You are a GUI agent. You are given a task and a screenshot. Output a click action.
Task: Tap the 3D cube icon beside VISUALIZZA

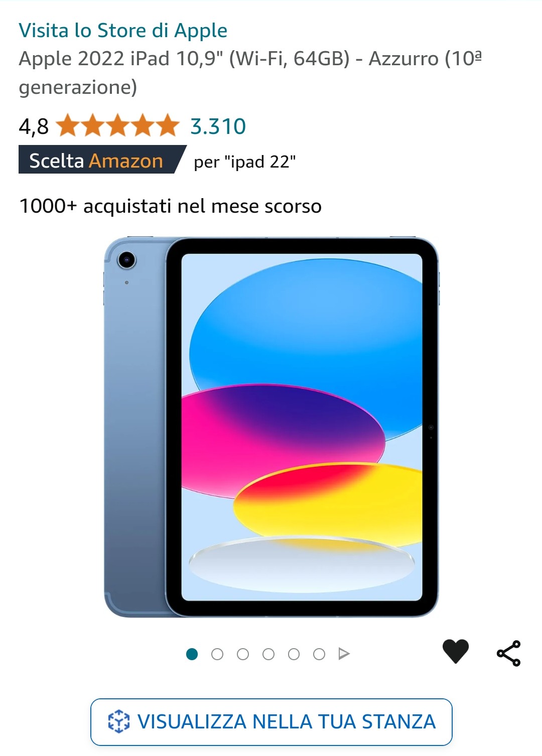[119, 721]
